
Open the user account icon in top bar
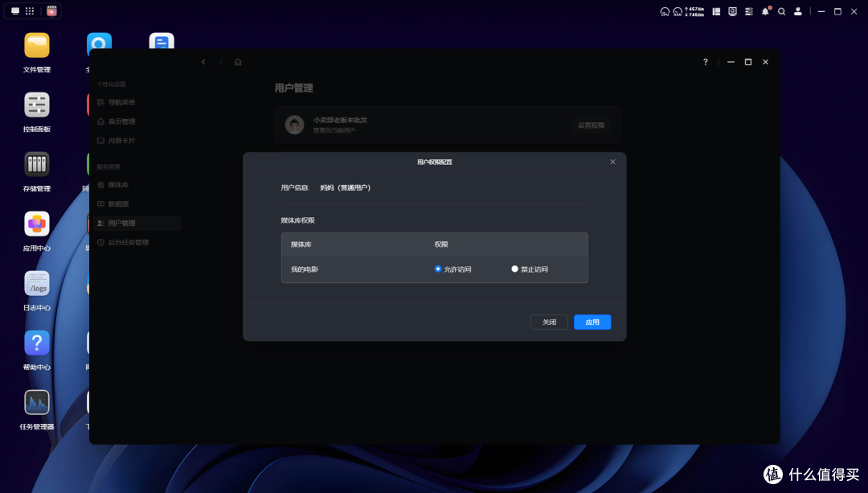coord(798,11)
